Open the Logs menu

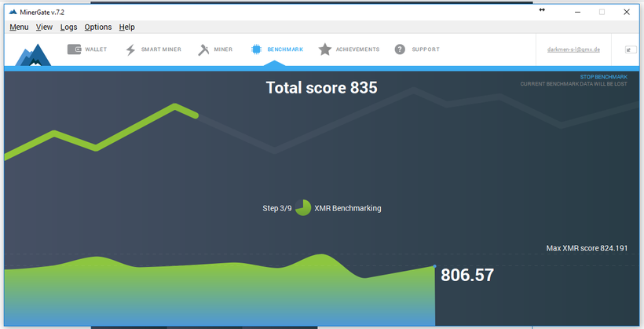coord(68,27)
